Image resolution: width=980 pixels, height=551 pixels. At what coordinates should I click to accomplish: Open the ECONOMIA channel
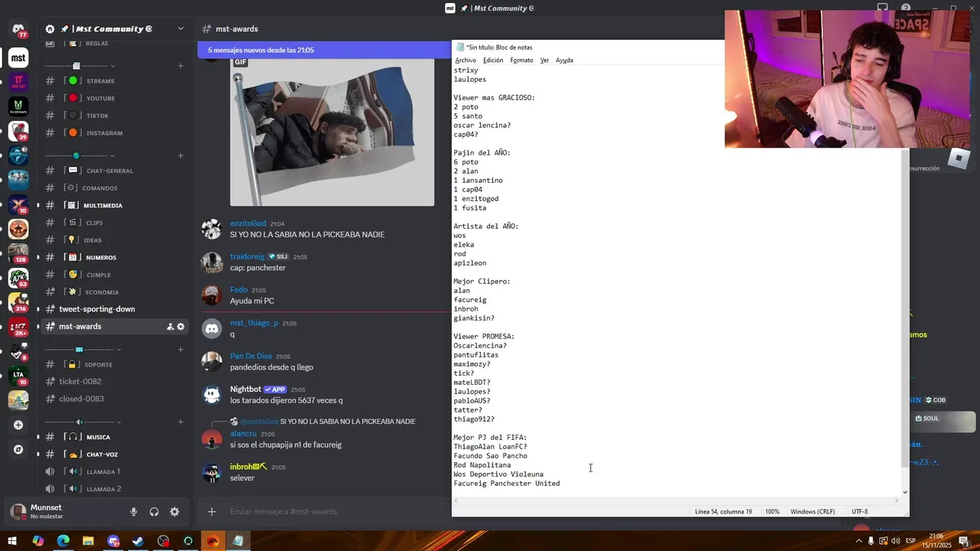(115, 292)
